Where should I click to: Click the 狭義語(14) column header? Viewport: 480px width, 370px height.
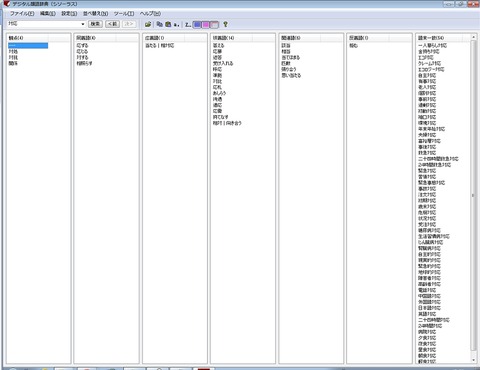pyautogui.click(x=232, y=38)
